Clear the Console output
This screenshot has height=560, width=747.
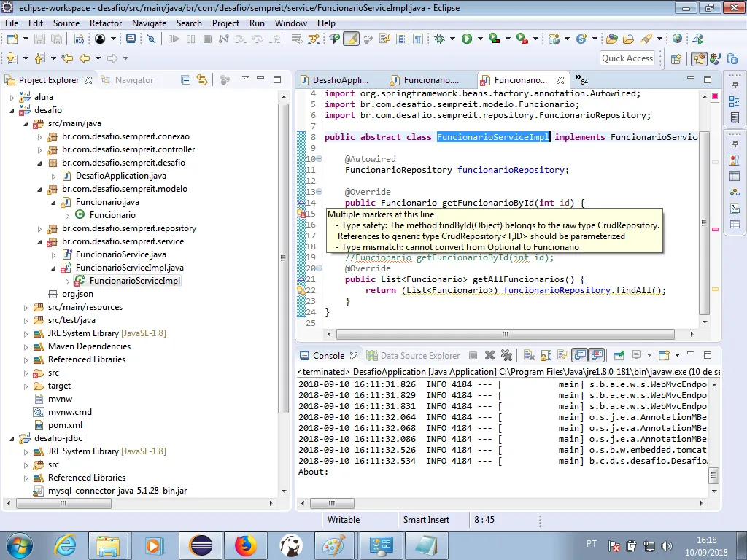tap(527, 356)
